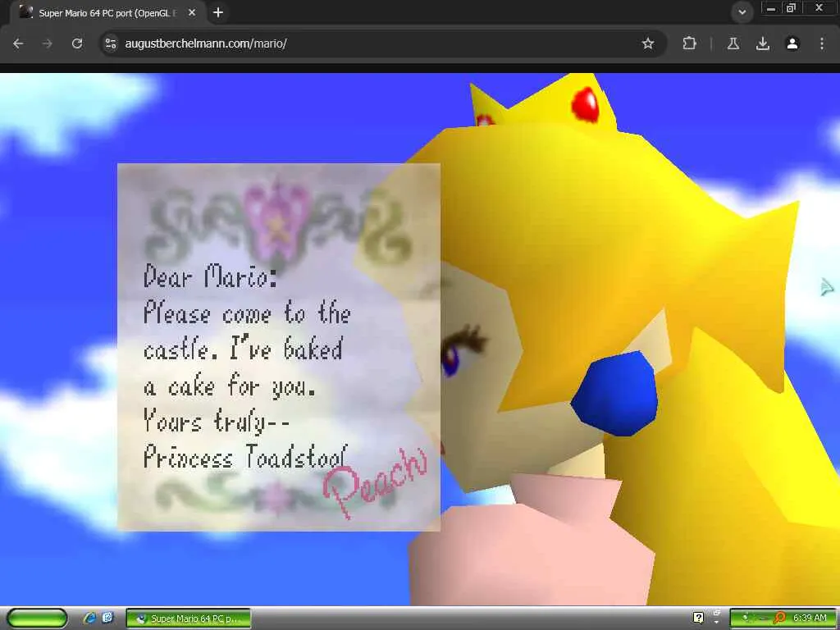
Task: Go back to the previous page
Action: tap(18, 43)
